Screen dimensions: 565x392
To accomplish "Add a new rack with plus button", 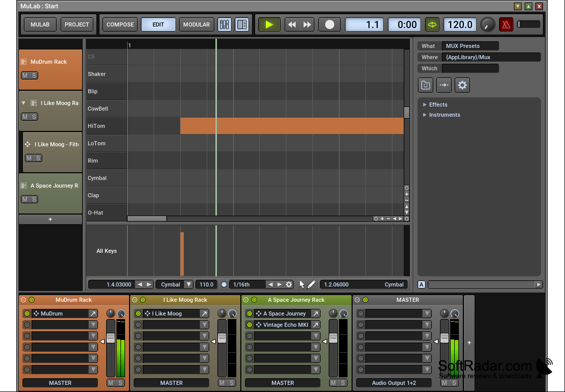I will coord(469,343).
